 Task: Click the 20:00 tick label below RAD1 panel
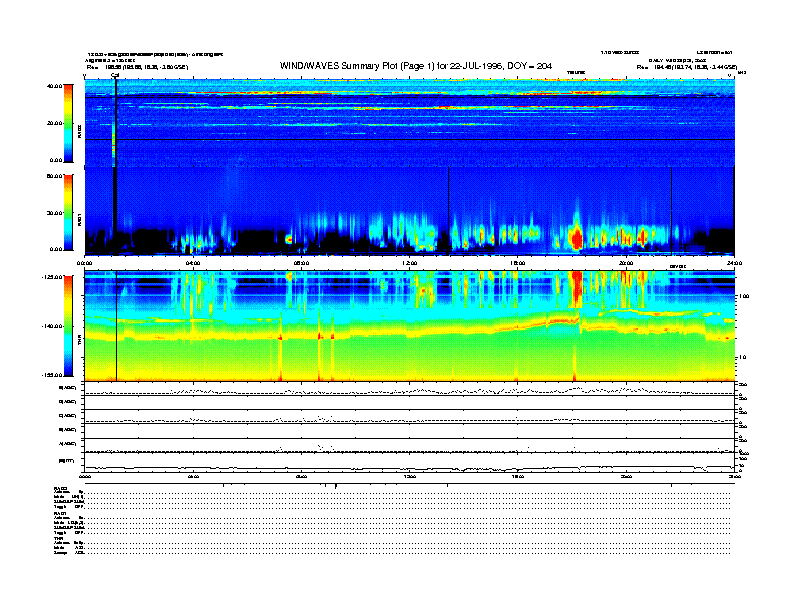point(626,263)
